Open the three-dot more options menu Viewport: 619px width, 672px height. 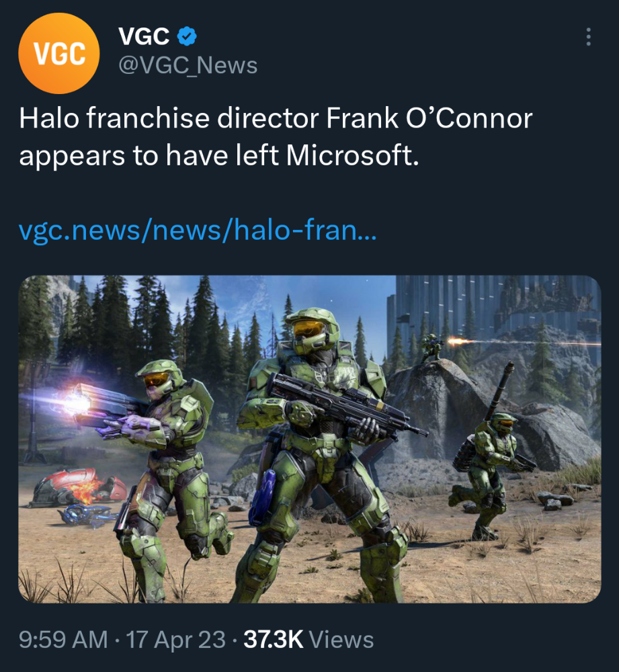tap(588, 37)
